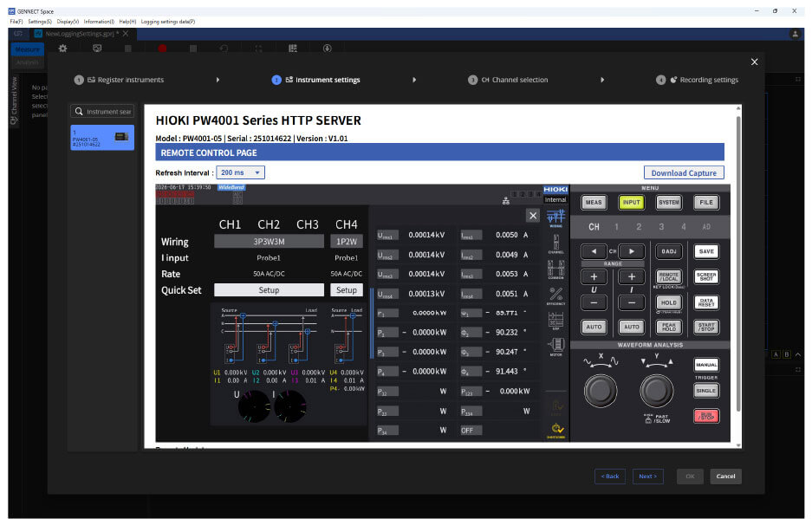Open the Settings(S) menu

[39, 22]
